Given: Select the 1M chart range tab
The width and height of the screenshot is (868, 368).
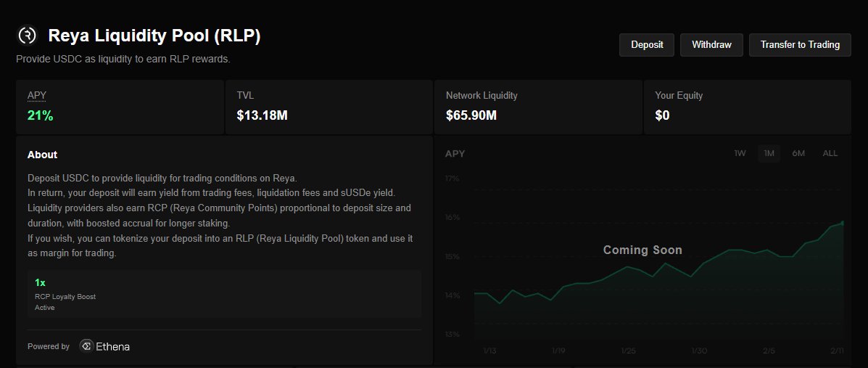Looking at the screenshot, I should click(769, 154).
